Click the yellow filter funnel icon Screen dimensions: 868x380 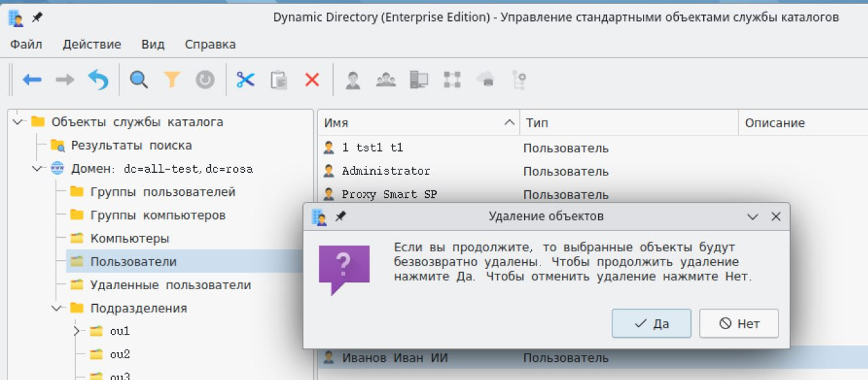(x=172, y=80)
